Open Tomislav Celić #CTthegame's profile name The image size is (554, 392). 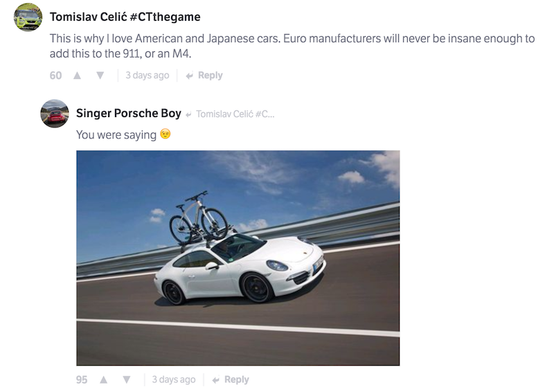point(125,17)
